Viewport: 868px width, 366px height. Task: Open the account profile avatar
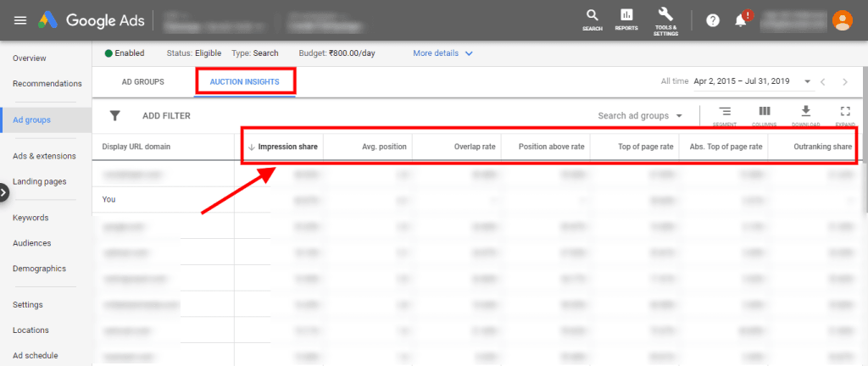(842, 19)
